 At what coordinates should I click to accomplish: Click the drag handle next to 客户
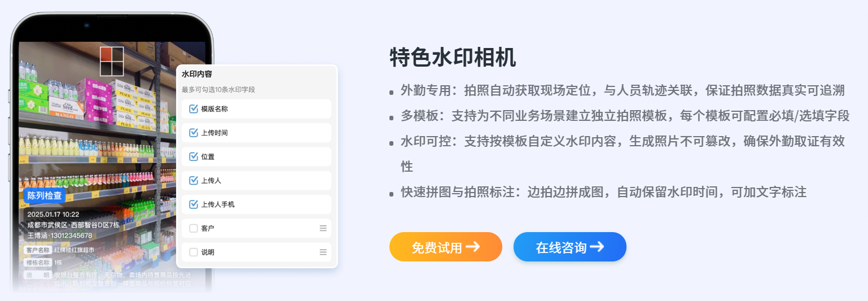323,228
